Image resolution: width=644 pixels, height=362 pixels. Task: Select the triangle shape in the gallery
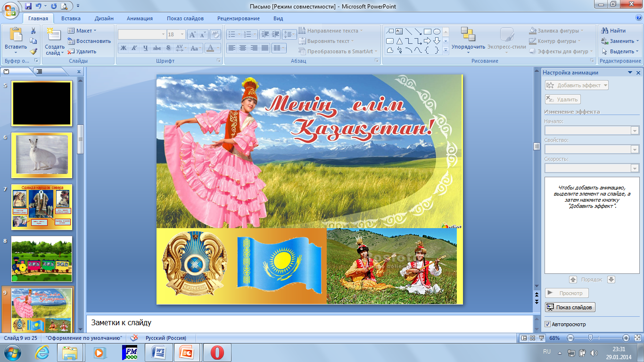coord(399,41)
